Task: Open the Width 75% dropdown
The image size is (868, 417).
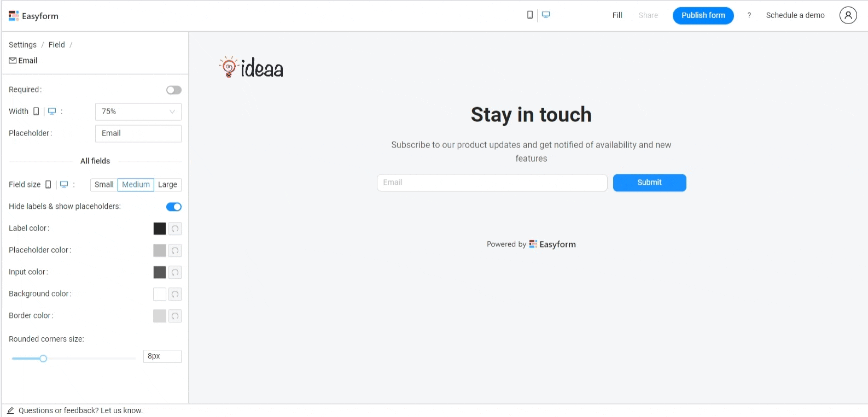Action: point(138,111)
